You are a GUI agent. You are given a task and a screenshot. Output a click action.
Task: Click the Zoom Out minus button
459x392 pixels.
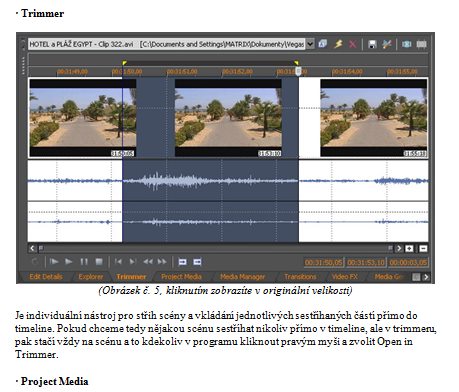[x=423, y=248]
